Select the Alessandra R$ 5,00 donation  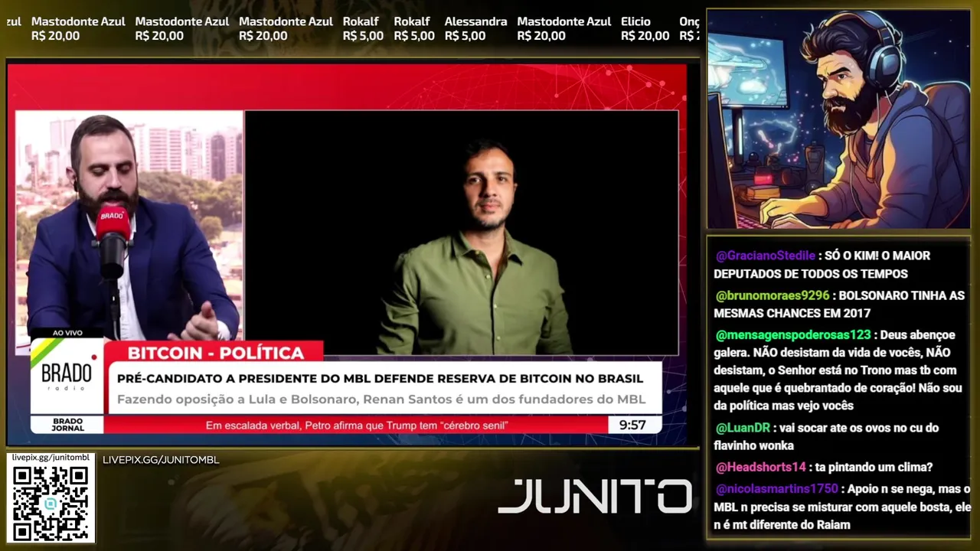coord(475,28)
